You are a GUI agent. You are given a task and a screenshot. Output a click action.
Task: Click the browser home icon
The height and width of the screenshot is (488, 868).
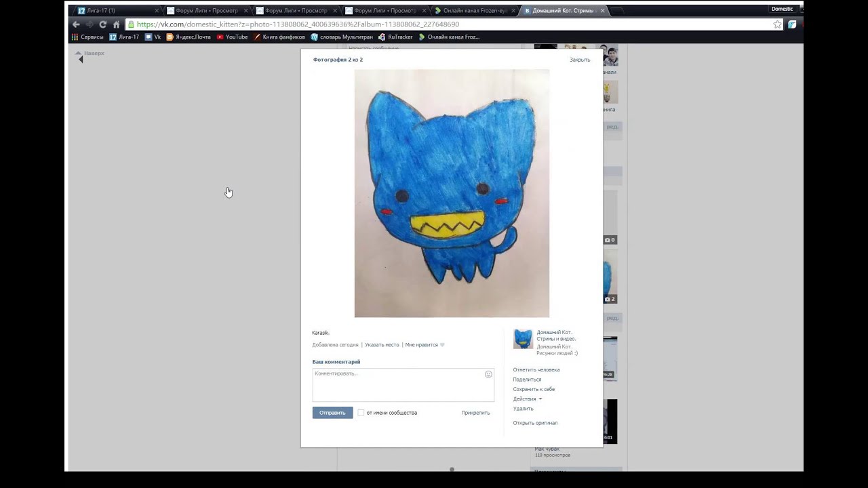116,24
